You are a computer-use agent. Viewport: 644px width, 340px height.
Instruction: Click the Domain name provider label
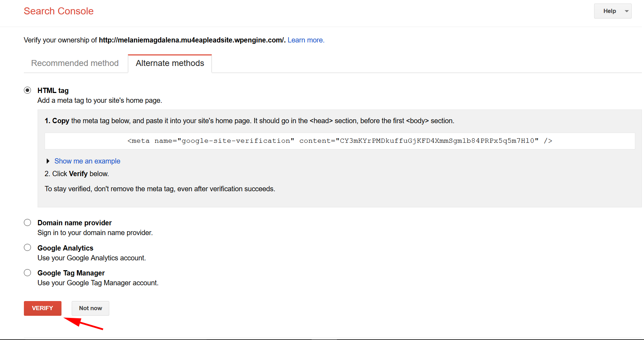click(x=74, y=223)
